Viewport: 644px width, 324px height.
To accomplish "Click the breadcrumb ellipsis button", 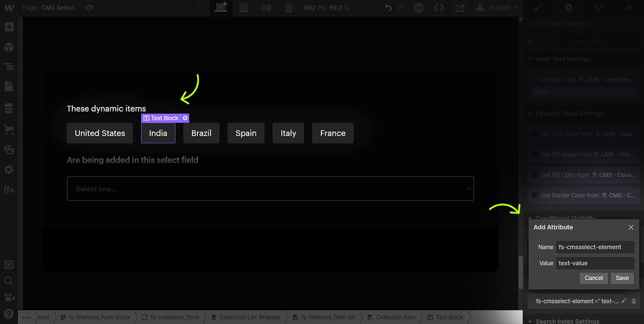I will (26, 317).
